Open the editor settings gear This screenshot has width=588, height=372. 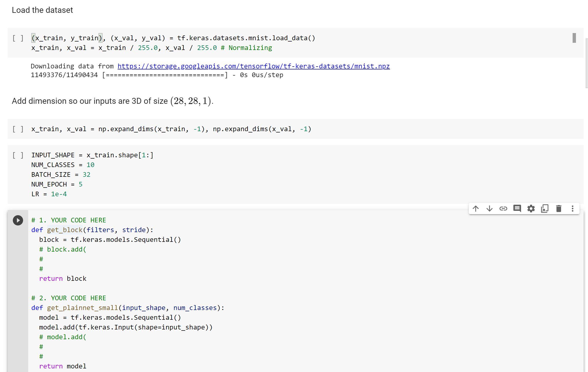pyautogui.click(x=531, y=209)
